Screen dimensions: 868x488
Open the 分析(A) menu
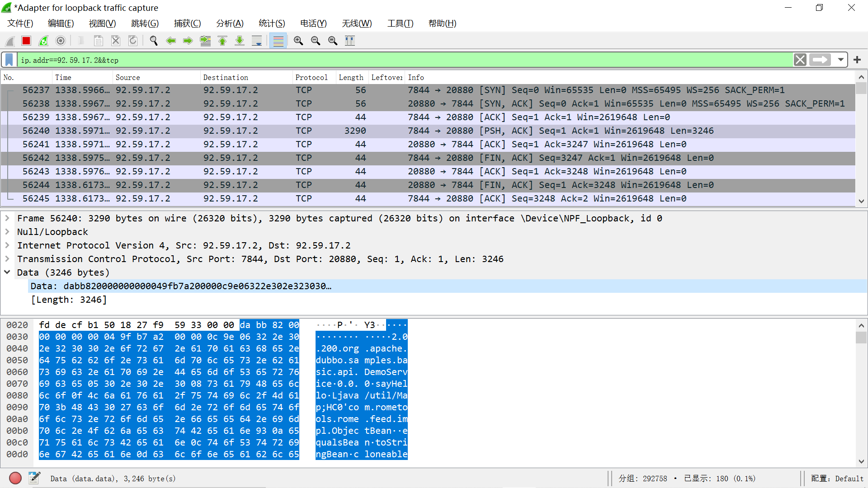click(230, 23)
